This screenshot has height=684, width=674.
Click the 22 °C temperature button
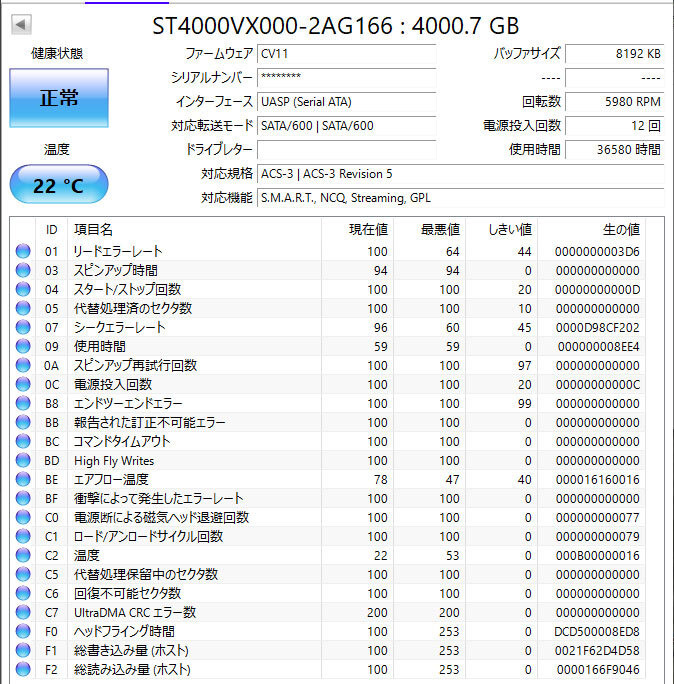click(x=59, y=185)
